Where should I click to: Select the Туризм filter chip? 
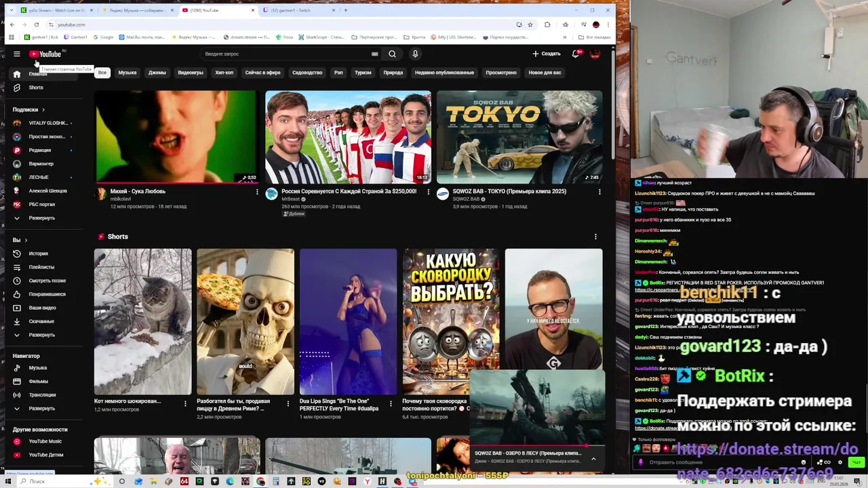(363, 73)
